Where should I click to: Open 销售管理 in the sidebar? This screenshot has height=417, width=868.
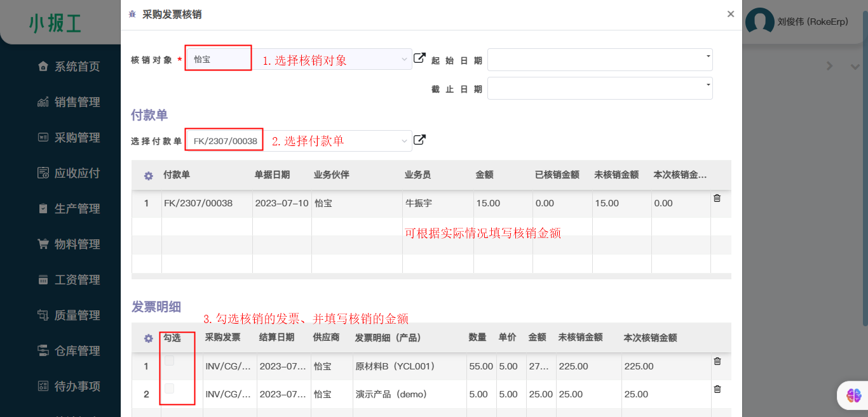coord(76,102)
